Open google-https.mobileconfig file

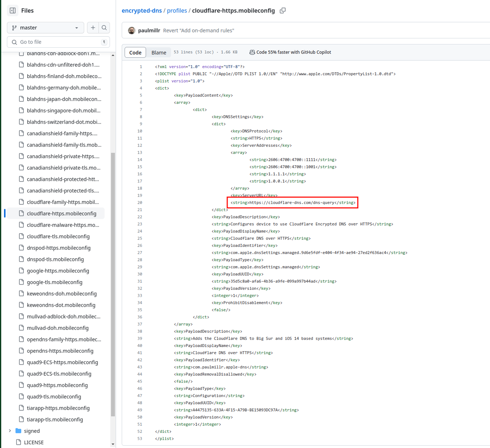tap(58, 271)
